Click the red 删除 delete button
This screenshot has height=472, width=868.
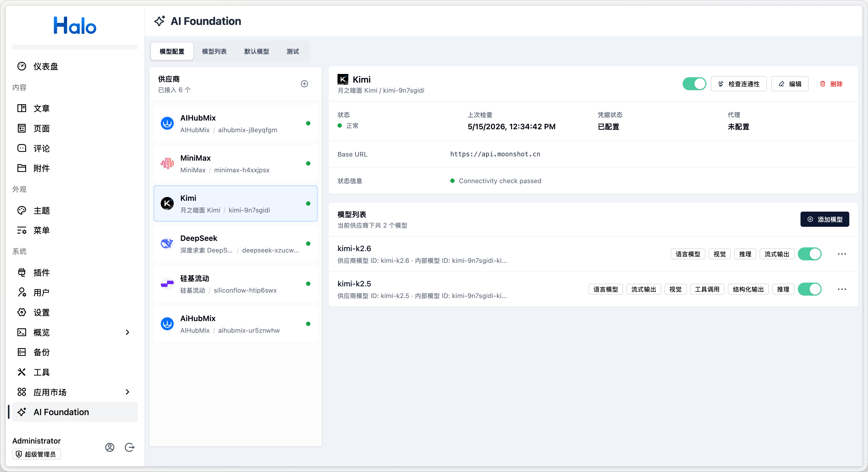click(x=831, y=84)
